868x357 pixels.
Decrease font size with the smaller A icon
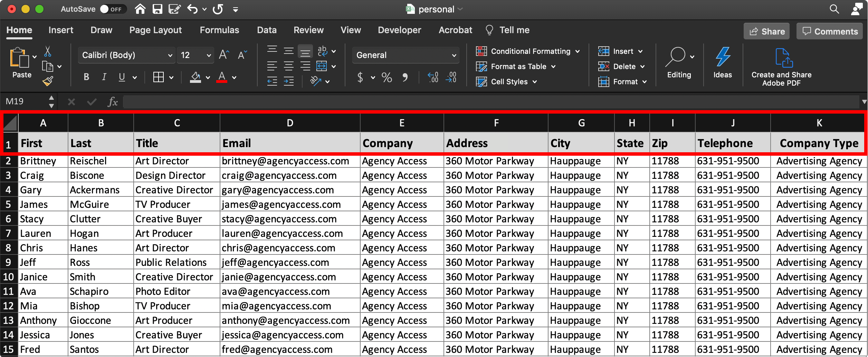pyautogui.click(x=242, y=55)
